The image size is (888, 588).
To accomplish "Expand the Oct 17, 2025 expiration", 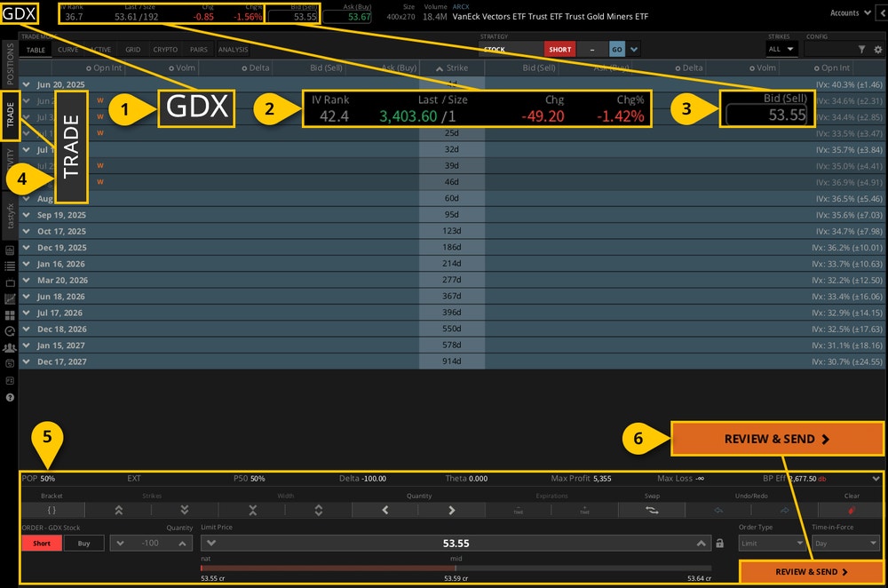I will tap(26, 231).
